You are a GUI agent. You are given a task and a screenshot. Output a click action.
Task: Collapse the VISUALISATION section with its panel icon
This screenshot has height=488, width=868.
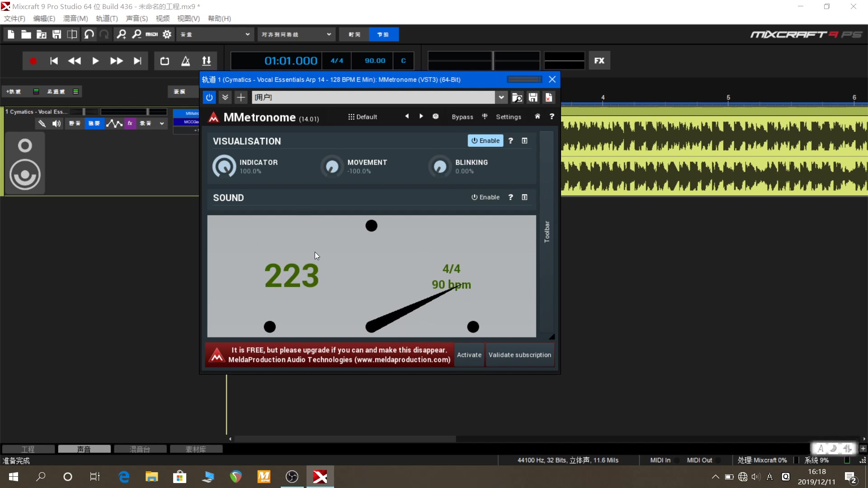pos(524,141)
